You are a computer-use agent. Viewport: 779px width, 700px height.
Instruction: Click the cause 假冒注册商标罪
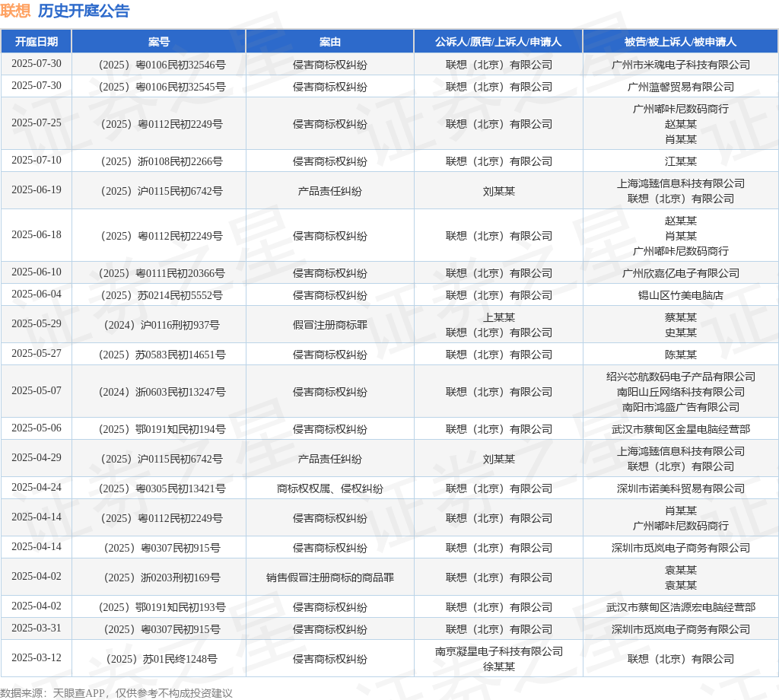click(x=330, y=325)
